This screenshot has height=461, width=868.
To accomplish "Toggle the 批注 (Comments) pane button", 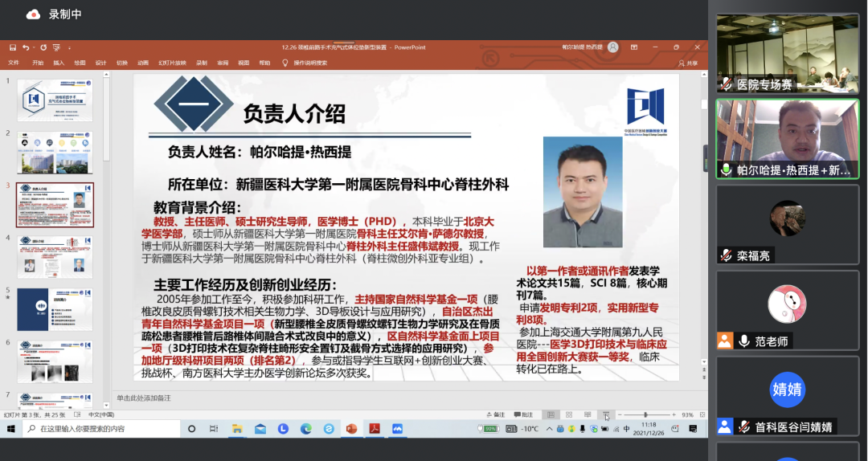I will click(524, 414).
